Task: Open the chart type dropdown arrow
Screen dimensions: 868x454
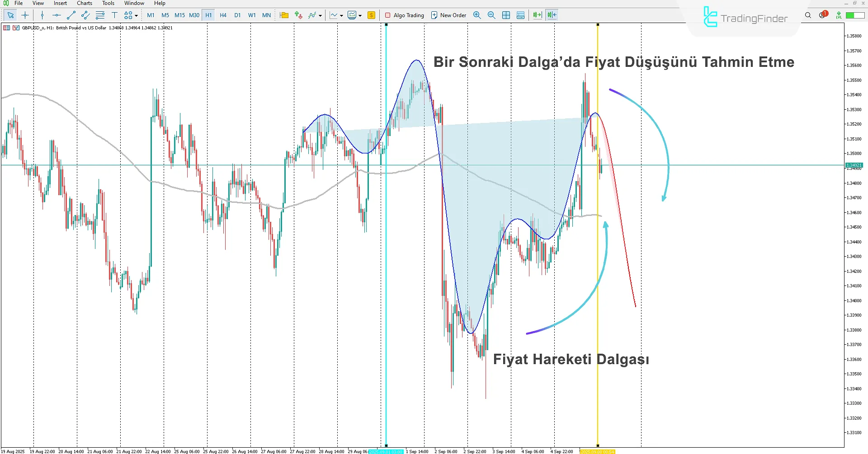Action: pyautogui.click(x=341, y=16)
